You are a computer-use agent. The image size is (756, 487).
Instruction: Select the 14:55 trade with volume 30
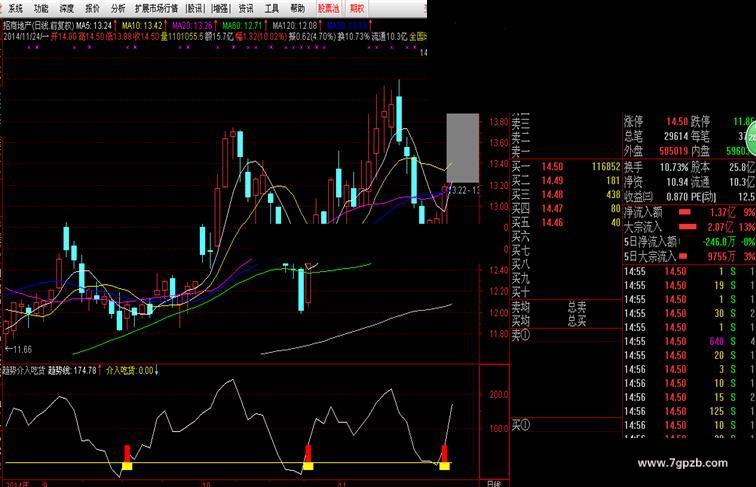coord(689,313)
